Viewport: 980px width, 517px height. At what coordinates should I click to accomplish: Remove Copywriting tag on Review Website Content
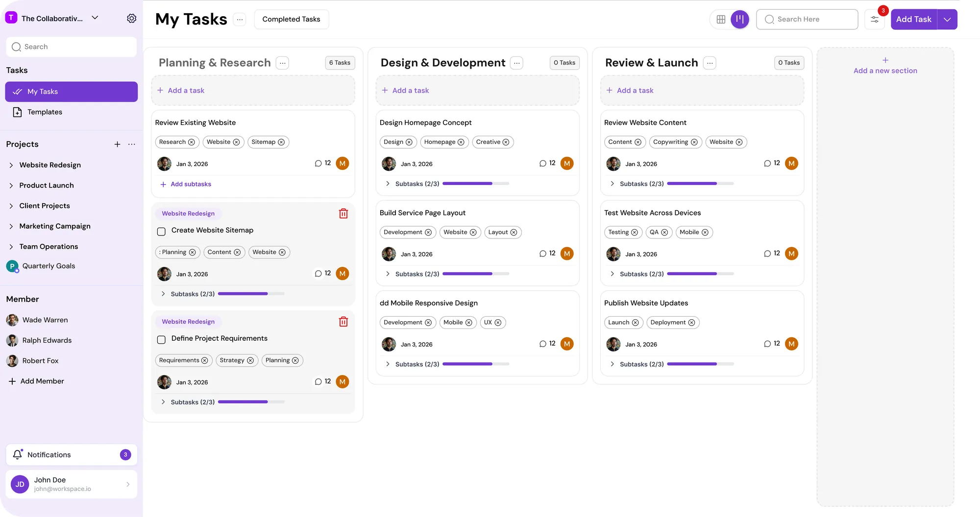pos(694,142)
